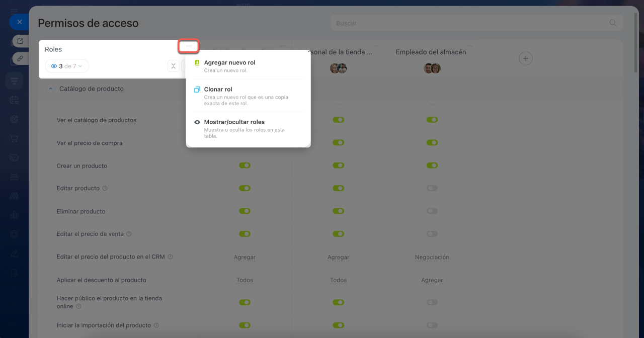Toggle Ver el precio de compra for Empleado del almacén

click(432, 143)
